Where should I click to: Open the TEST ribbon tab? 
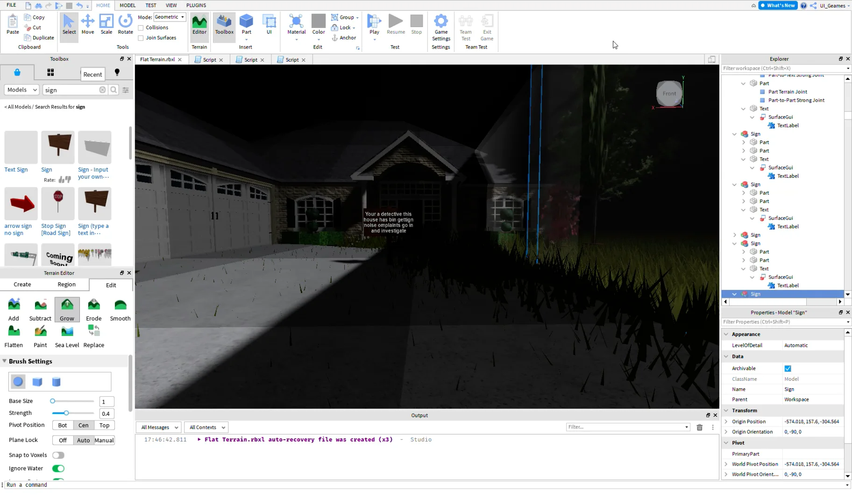150,5
